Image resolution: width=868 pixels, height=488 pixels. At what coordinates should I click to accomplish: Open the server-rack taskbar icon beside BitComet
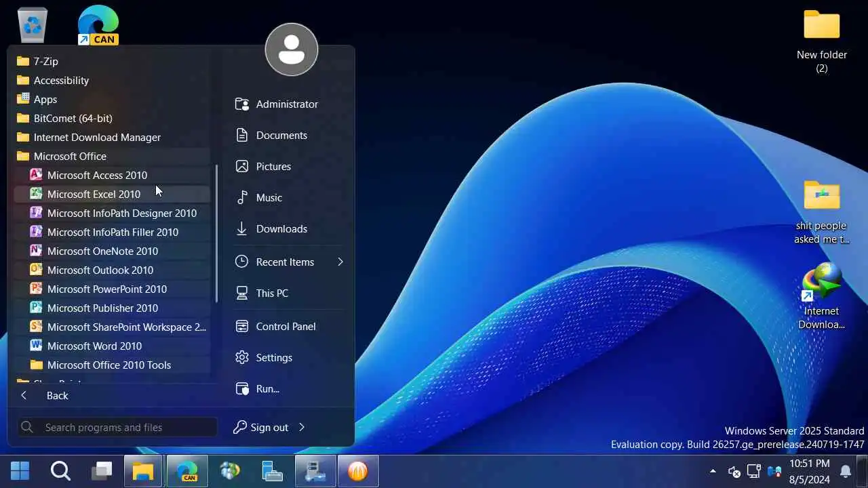point(315,470)
